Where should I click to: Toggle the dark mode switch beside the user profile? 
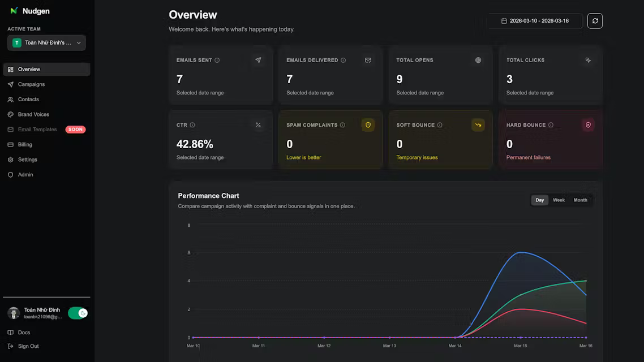click(77, 312)
